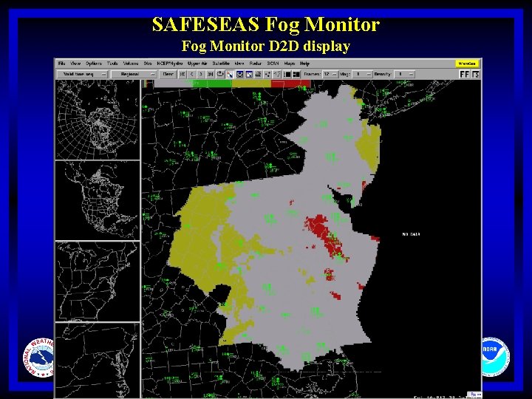532x399 pixels.
Task: Click the zoom toolbar icon
Action: click(249, 74)
